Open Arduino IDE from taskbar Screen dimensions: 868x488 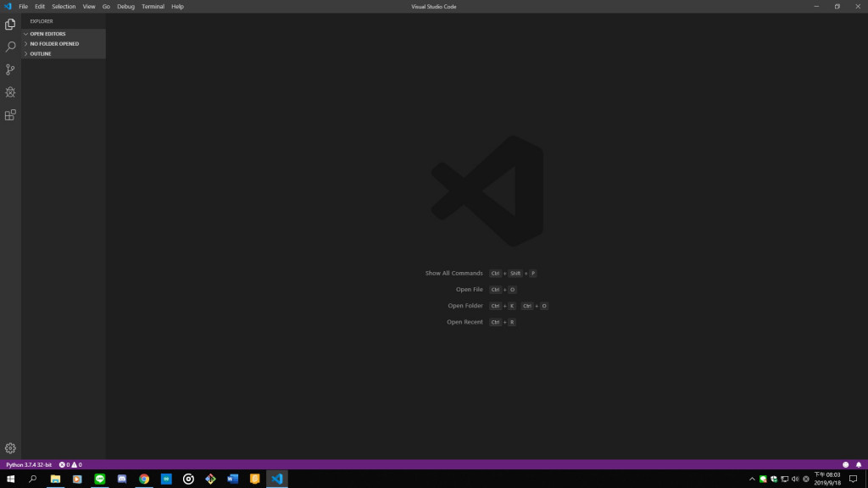pos(166,480)
